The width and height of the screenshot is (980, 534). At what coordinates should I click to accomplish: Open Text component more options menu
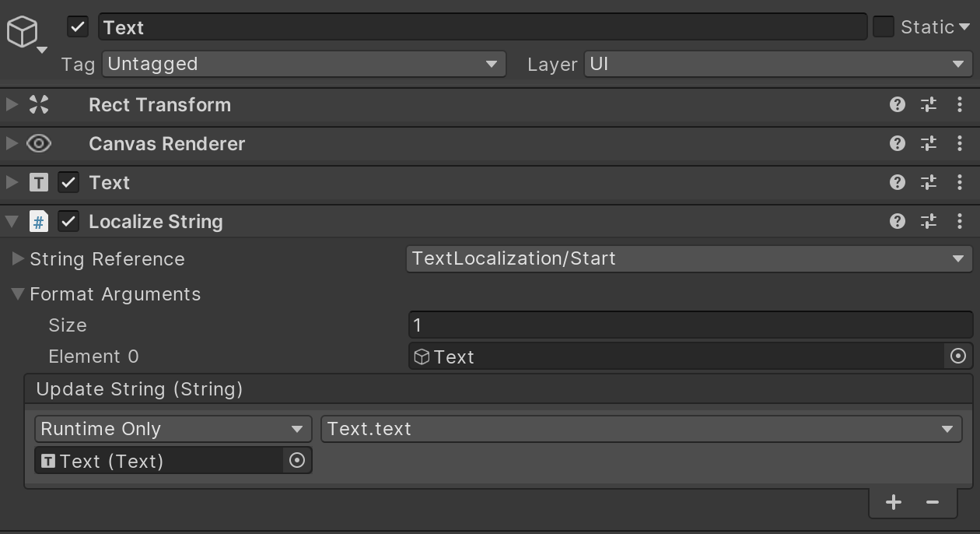click(x=960, y=182)
